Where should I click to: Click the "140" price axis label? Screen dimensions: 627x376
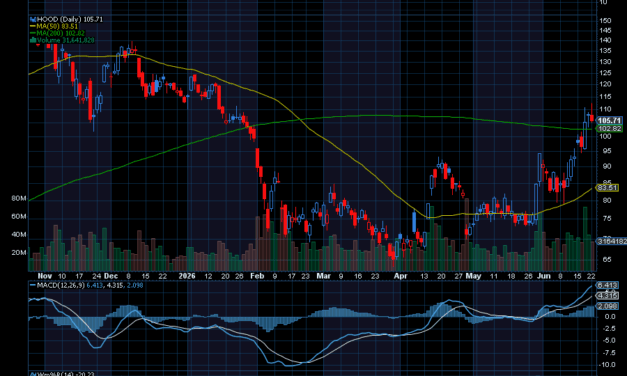605,40
